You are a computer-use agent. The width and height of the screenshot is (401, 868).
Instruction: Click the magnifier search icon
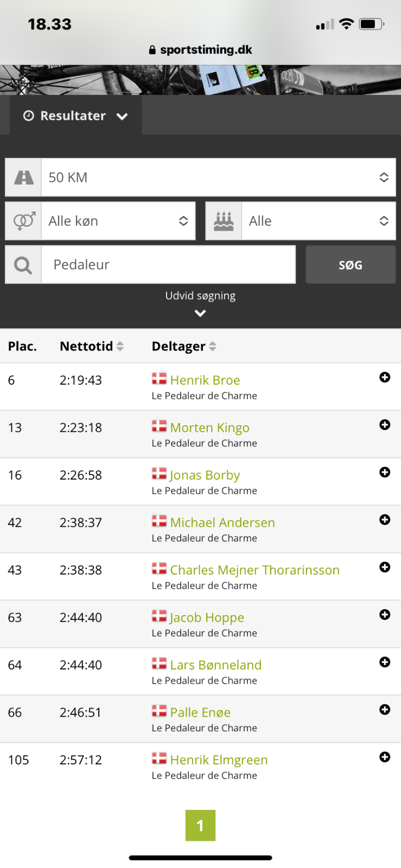[x=23, y=265]
